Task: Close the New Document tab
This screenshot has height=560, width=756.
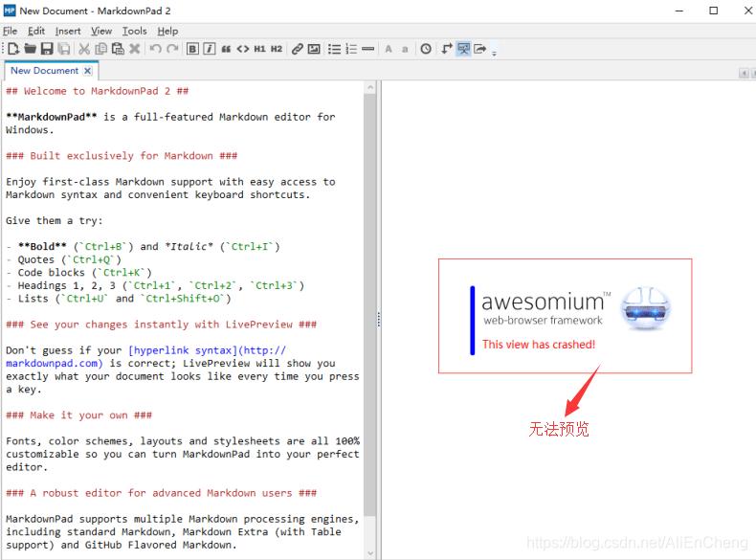Action: point(87,71)
